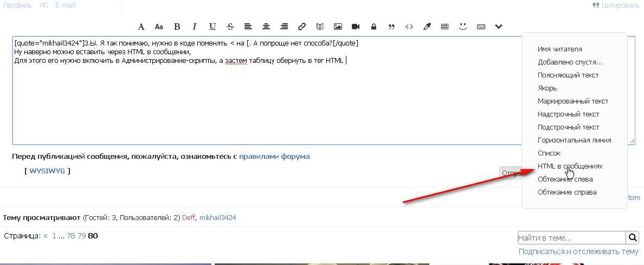Click the open book toolbar icon
644x265 pixels.
tap(320, 27)
